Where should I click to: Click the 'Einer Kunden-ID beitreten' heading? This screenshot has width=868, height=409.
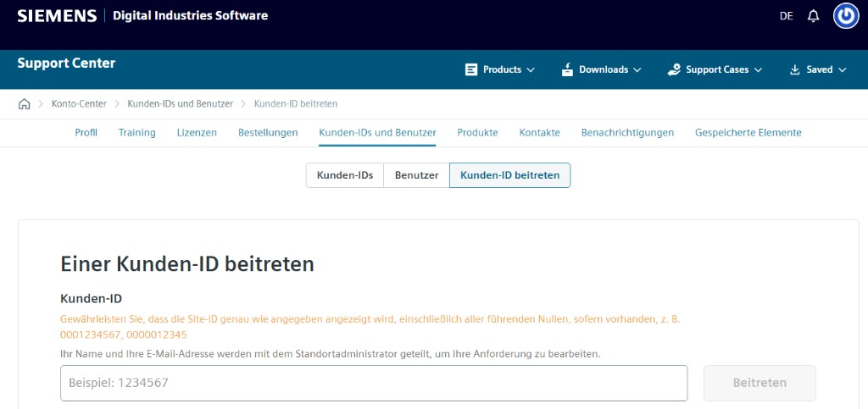[187, 264]
